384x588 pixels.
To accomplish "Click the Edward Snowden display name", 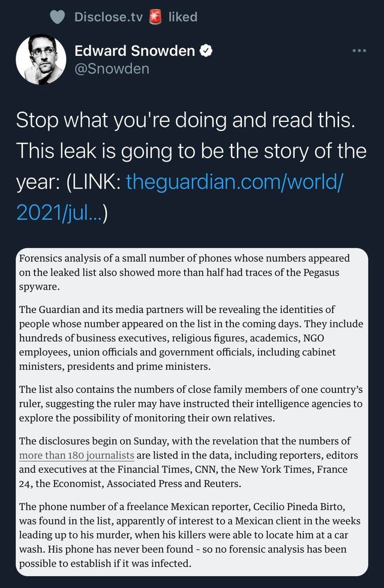I will pyautogui.click(x=134, y=52).
